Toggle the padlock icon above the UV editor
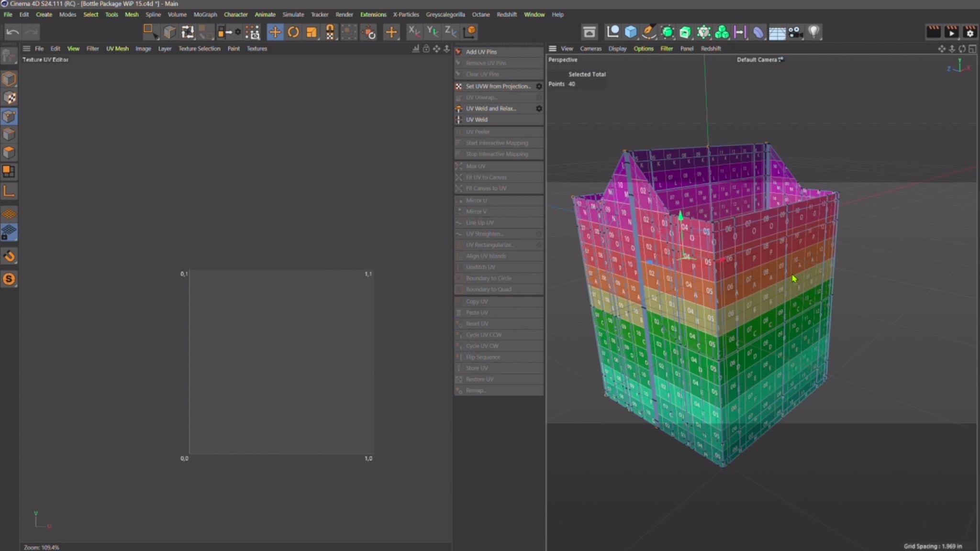The image size is (980, 551). [x=426, y=48]
